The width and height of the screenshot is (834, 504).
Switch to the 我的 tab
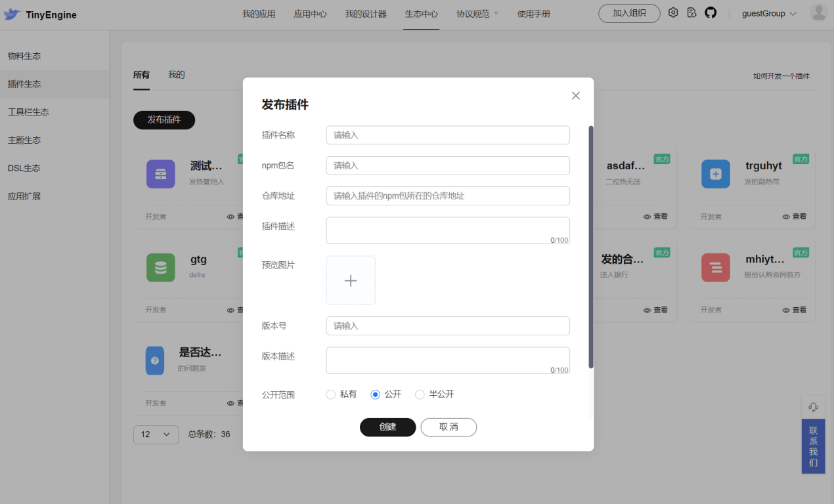(175, 74)
